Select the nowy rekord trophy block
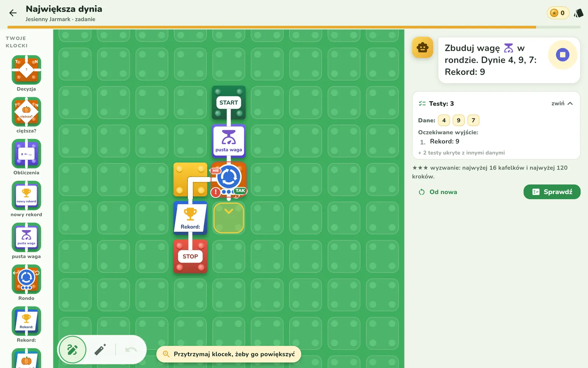Image resolution: width=588 pixels, height=368 pixels. pos(26,195)
